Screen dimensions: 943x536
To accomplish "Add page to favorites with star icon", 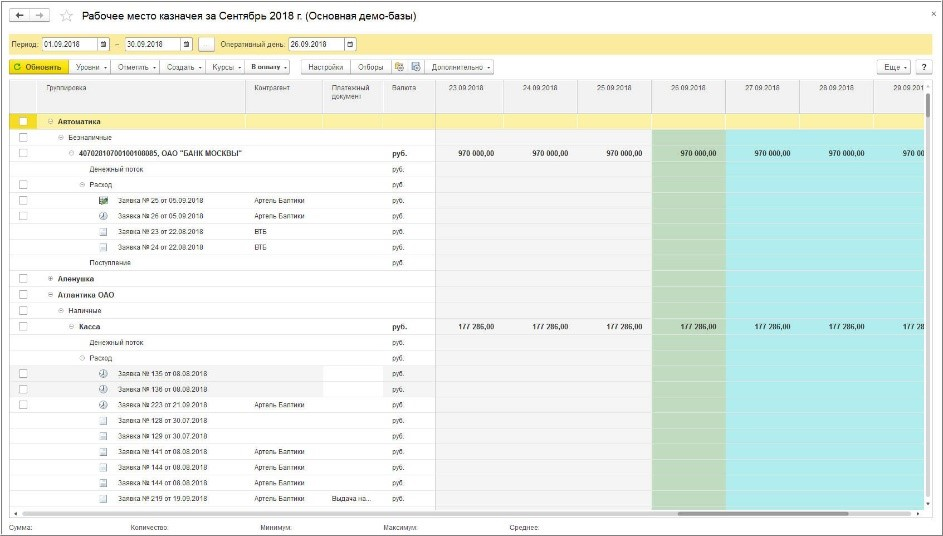I will tap(66, 17).
